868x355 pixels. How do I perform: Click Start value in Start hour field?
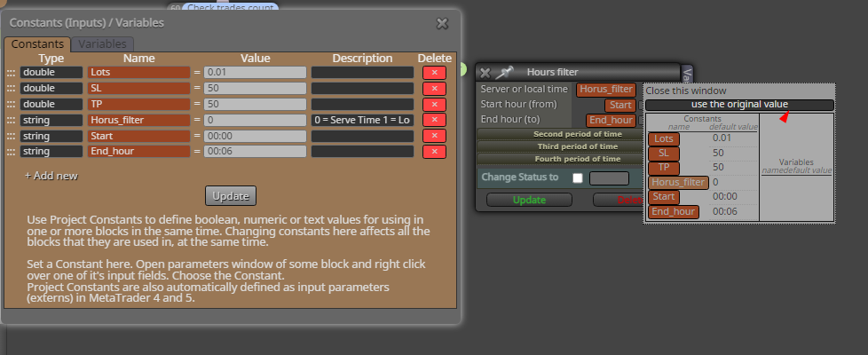(x=620, y=105)
